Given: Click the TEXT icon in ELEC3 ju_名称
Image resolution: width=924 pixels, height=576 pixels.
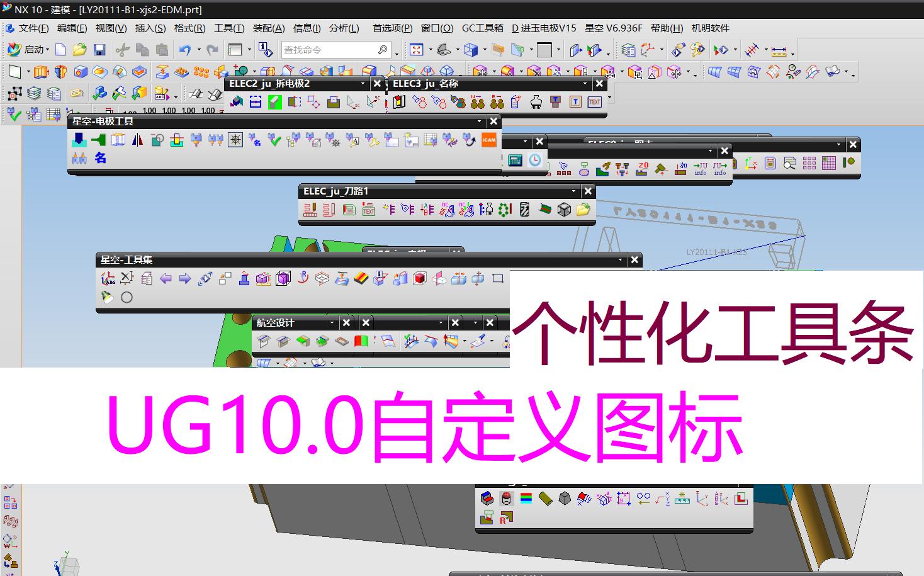Looking at the screenshot, I should [595, 101].
